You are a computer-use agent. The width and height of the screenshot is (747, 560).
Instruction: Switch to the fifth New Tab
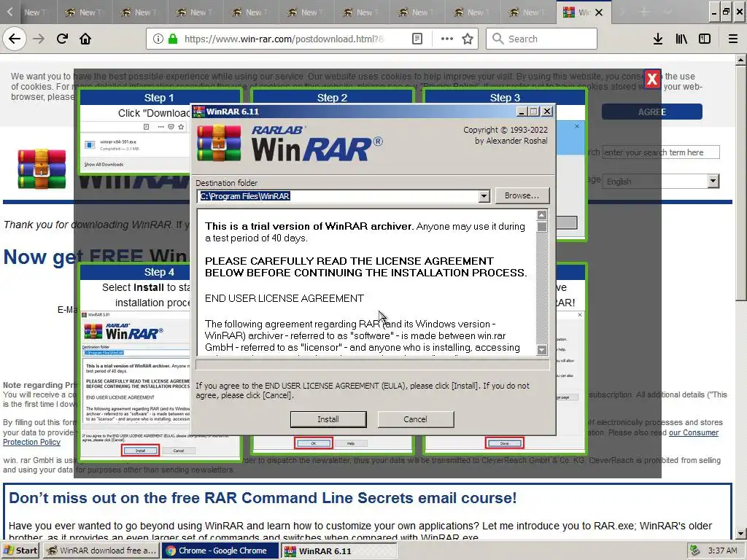tap(251, 12)
